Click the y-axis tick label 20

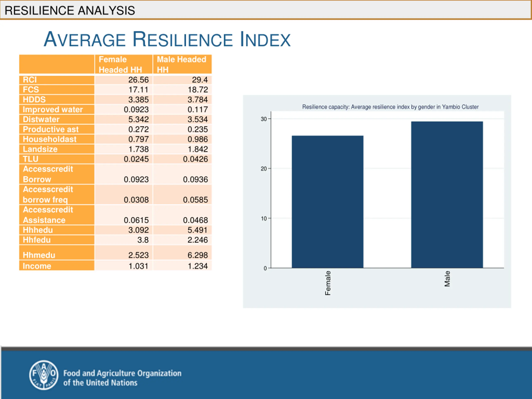pyautogui.click(x=264, y=169)
